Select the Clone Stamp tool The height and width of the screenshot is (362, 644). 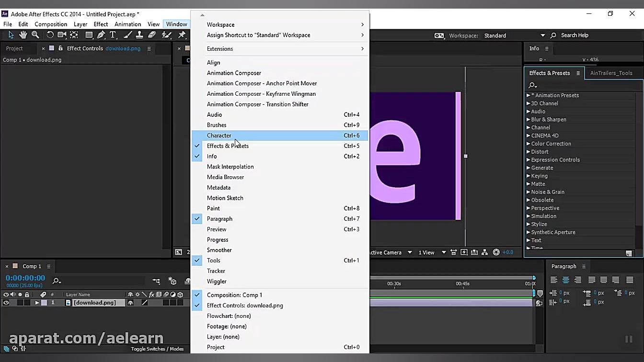[x=139, y=35]
